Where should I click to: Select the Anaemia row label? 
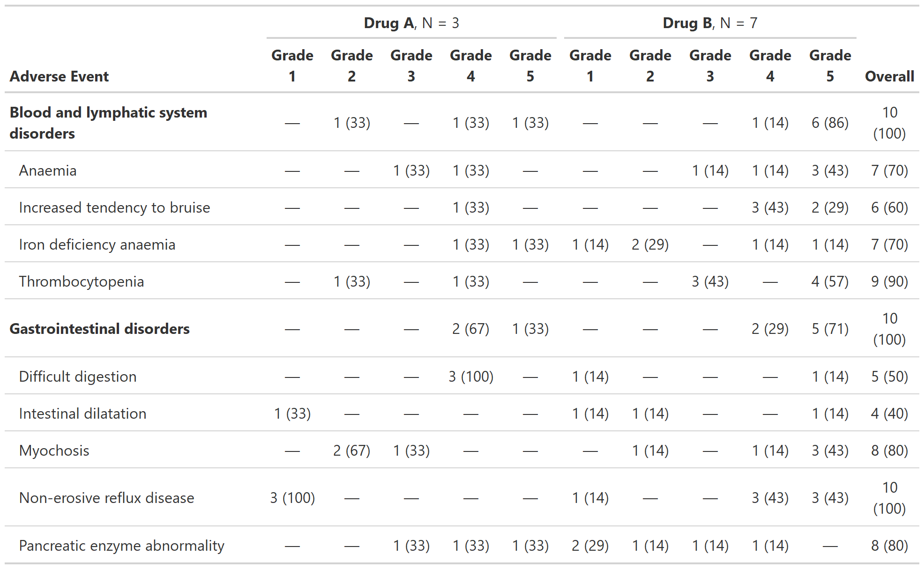tap(48, 170)
